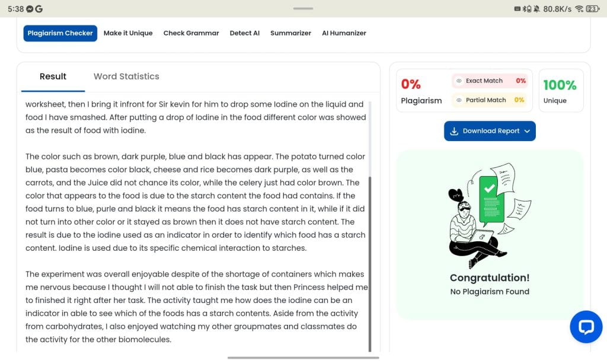Tap the muted bell icon in the status bar

click(536, 9)
